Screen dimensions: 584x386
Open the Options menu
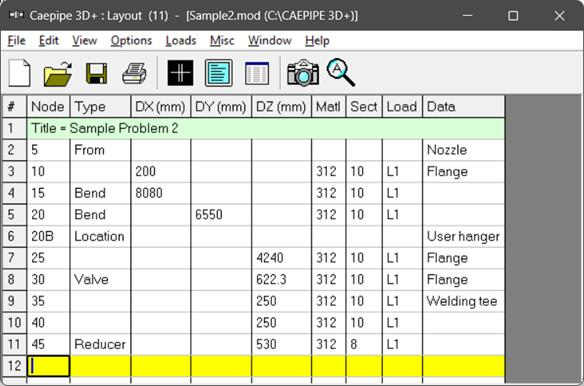click(131, 40)
